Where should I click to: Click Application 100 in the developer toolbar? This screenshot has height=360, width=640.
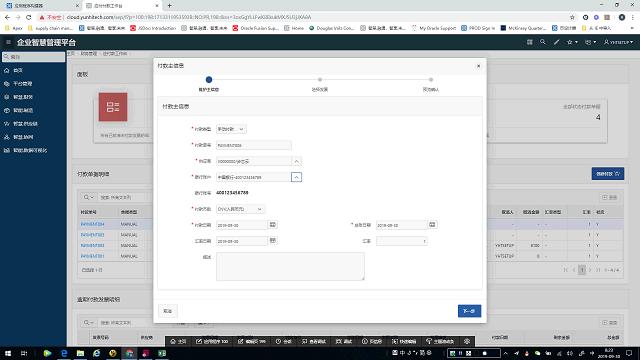(212, 341)
